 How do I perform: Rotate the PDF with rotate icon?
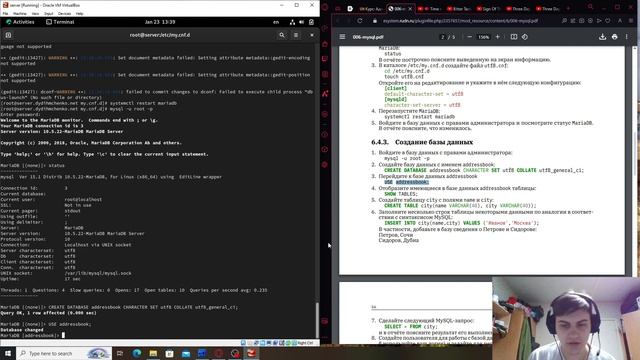coord(525,37)
